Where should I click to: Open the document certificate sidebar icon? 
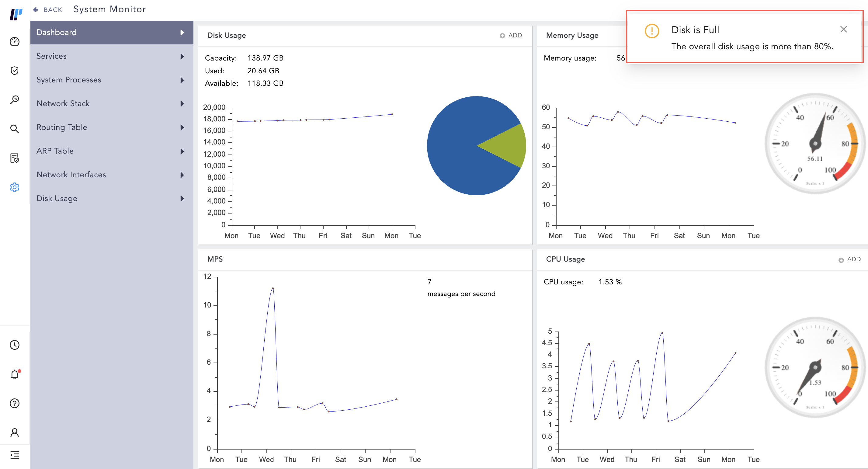click(15, 158)
